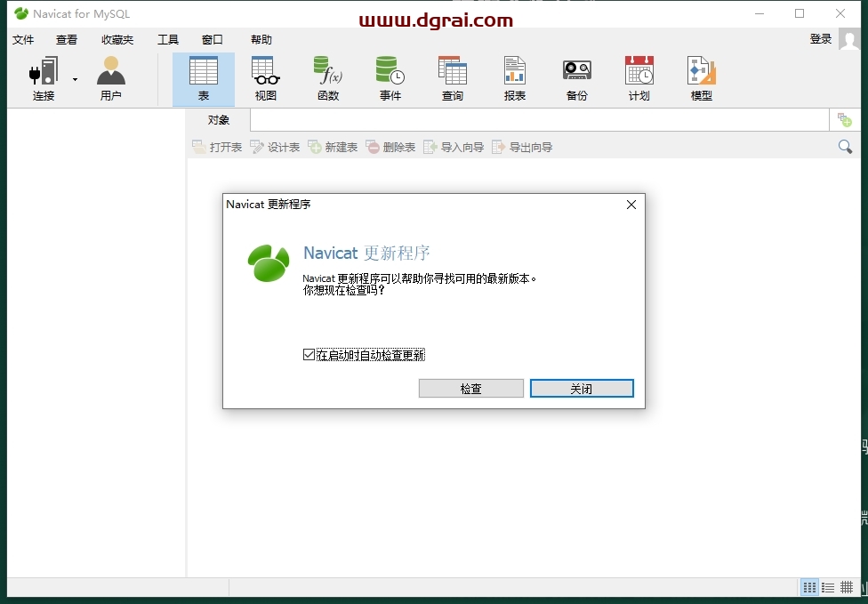Click the 登录 sign-in link
The image size is (868, 604).
point(820,39)
